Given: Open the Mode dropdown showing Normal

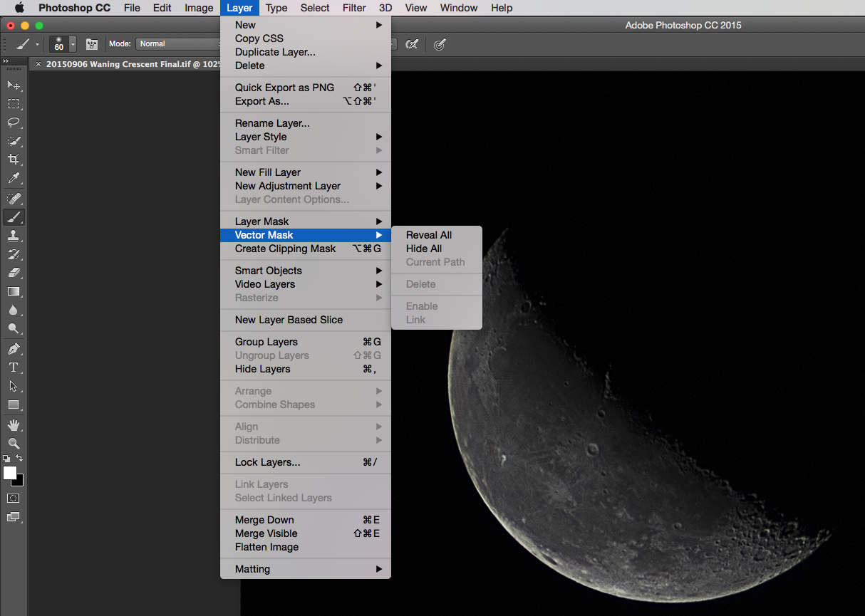Looking at the screenshot, I should point(178,43).
